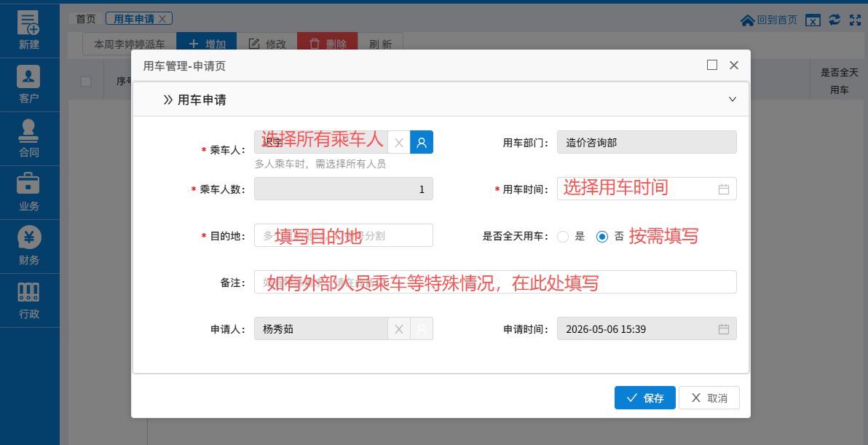Click the 是否全天用车 column header

click(x=839, y=81)
